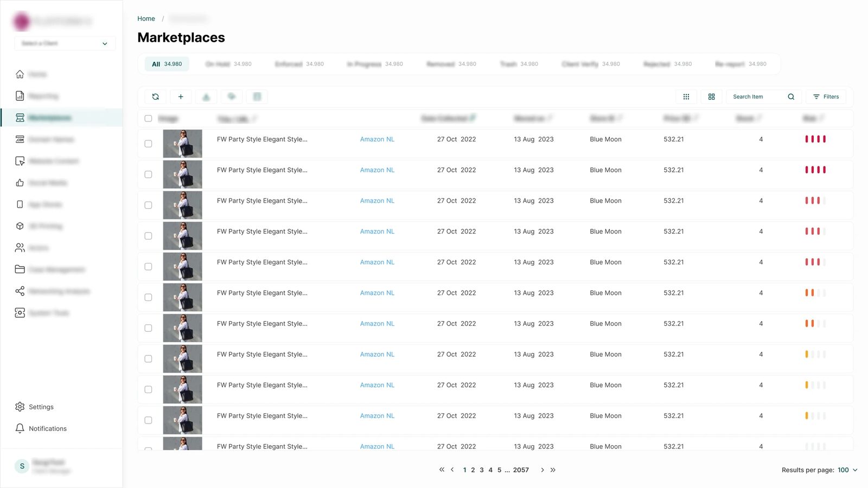Click the fifth toolbar button with the sheet icon
Image resolution: width=868 pixels, height=488 pixels.
click(x=257, y=97)
